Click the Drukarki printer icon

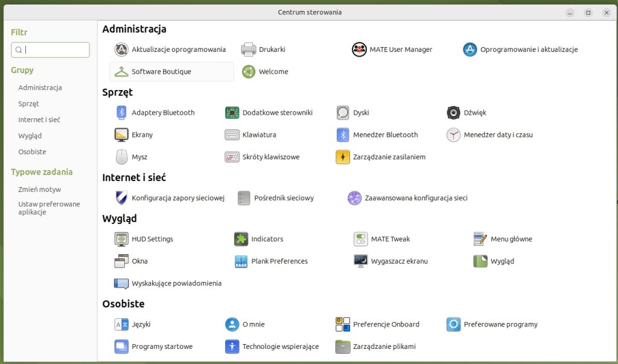249,49
